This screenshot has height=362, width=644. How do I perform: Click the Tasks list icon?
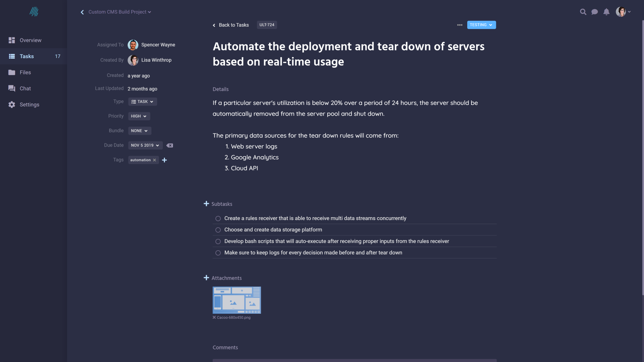12,56
